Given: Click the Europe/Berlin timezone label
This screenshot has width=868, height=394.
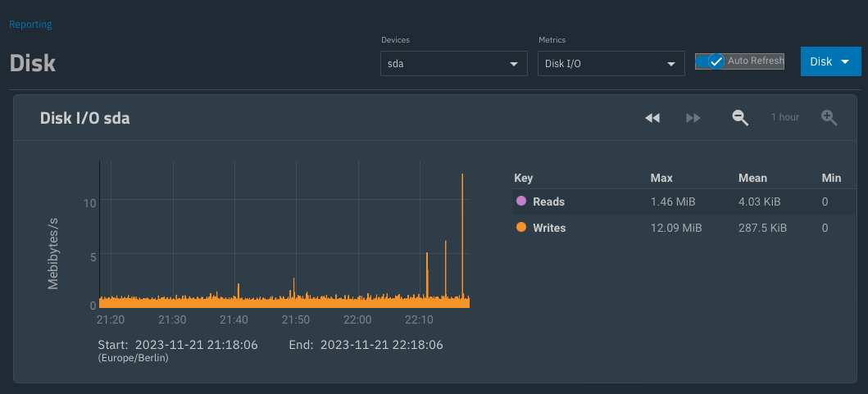Looking at the screenshot, I should click(x=134, y=358).
